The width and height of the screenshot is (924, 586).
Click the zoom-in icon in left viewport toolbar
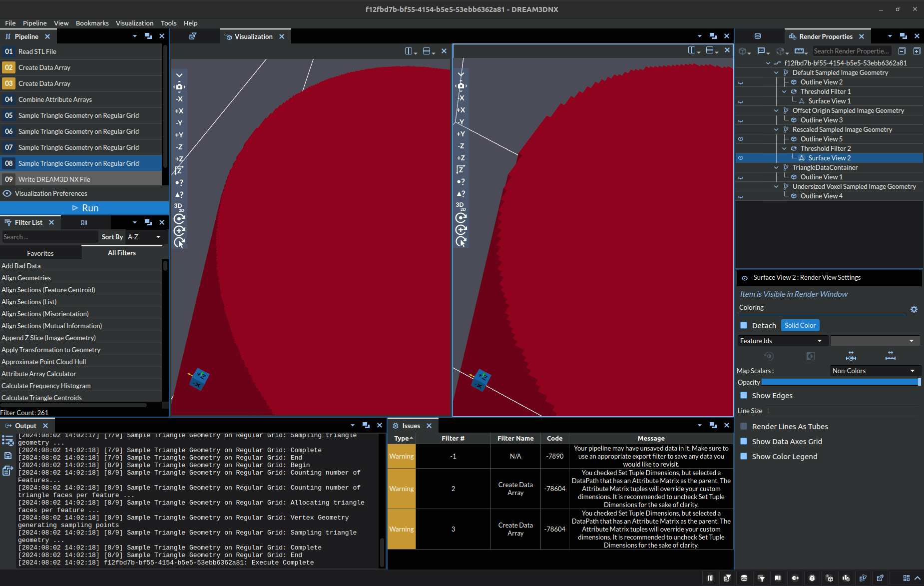pyautogui.click(x=179, y=230)
